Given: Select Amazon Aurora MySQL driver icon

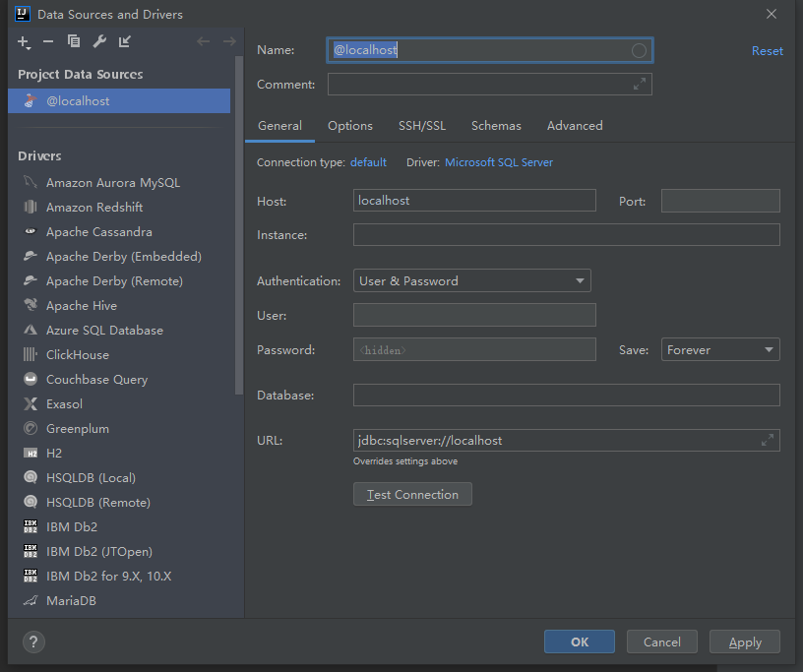Looking at the screenshot, I should click(31, 182).
